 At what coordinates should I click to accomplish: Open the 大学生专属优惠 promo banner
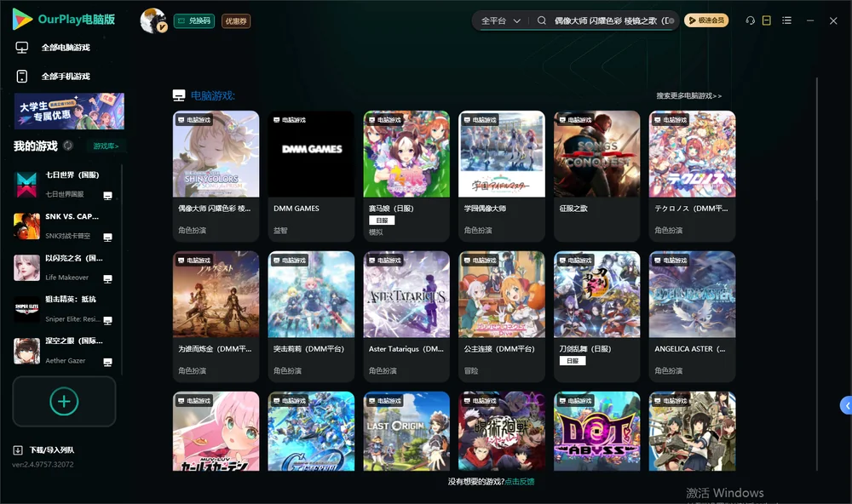(69, 111)
